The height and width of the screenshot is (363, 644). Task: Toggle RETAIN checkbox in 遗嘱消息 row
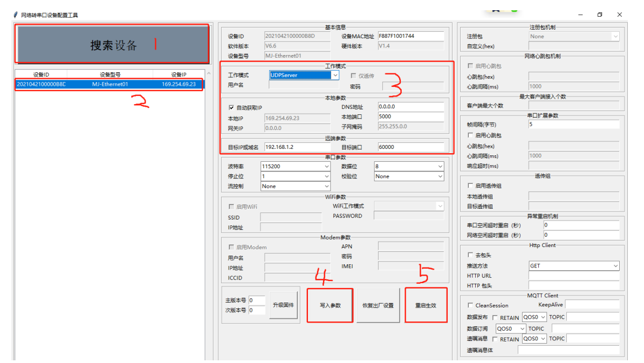point(495,339)
